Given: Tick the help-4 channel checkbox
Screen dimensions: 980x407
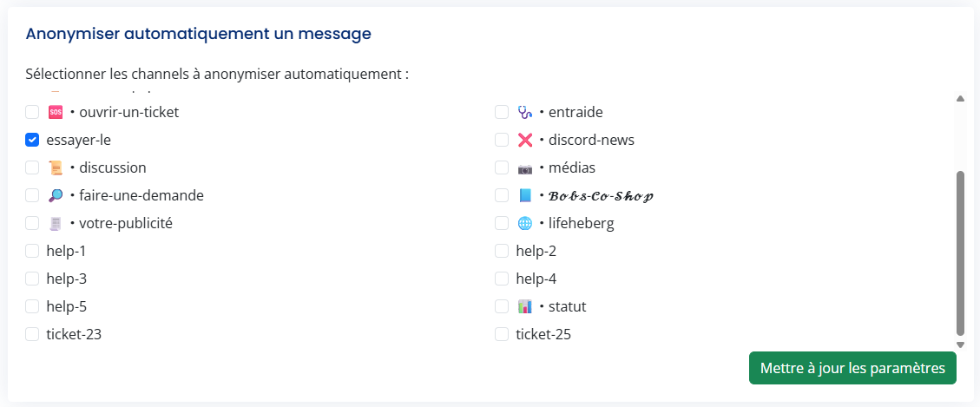Looking at the screenshot, I should (502, 279).
